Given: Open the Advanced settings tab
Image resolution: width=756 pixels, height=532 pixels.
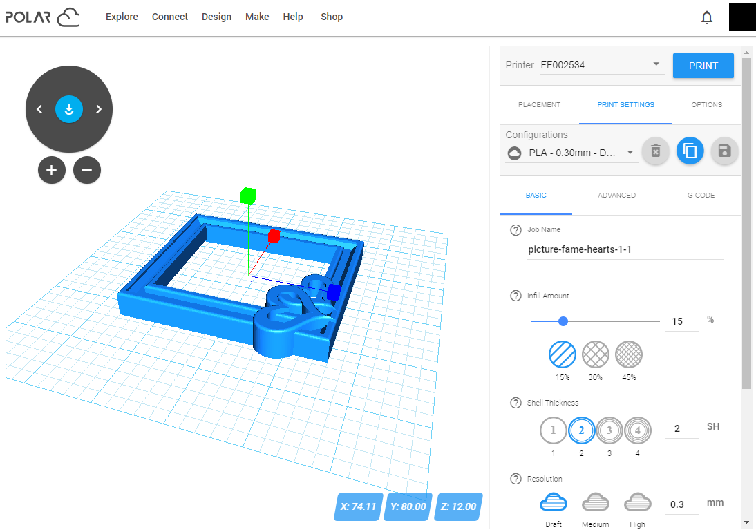Looking at the screenshot, I should click(x=616, y=195).
